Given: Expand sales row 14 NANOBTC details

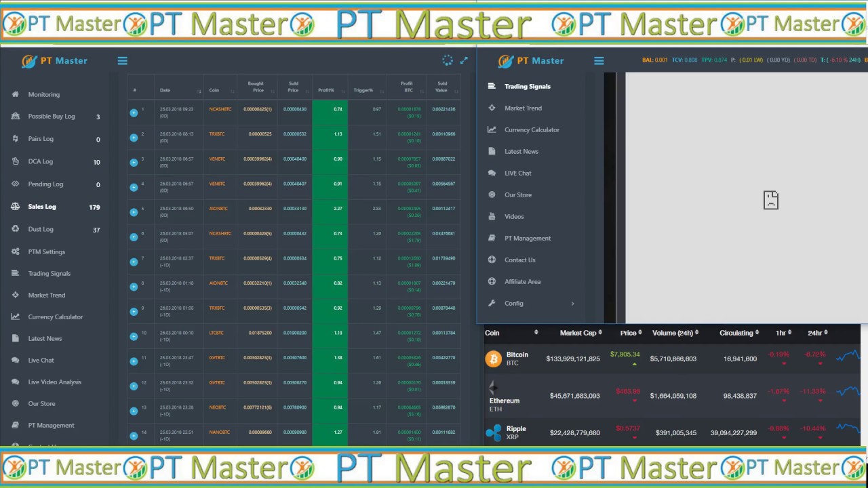Looking at the screenshot, I should tap(134, 435).
